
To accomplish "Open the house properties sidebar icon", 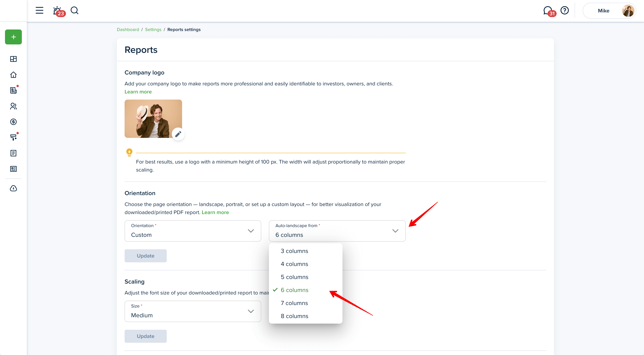I will [x=13, y=75].
